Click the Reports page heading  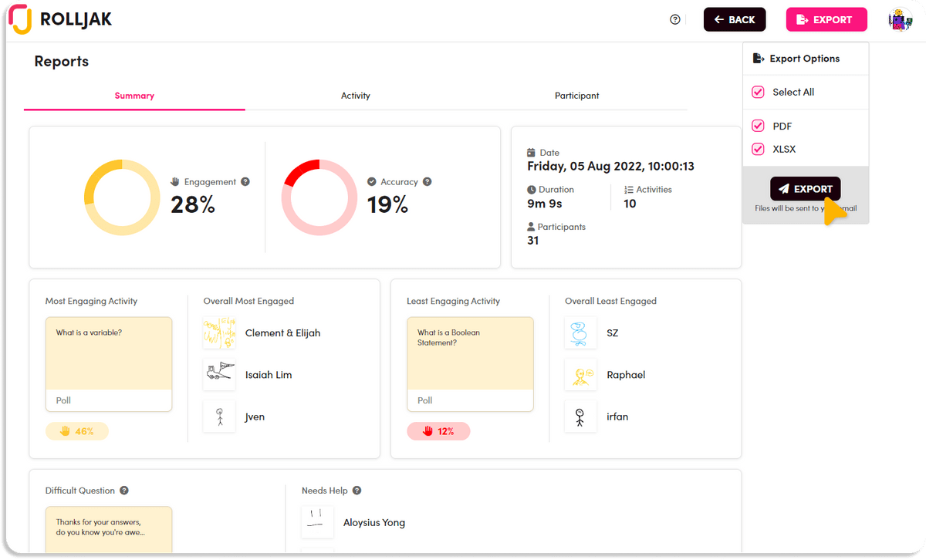[62, 62]
